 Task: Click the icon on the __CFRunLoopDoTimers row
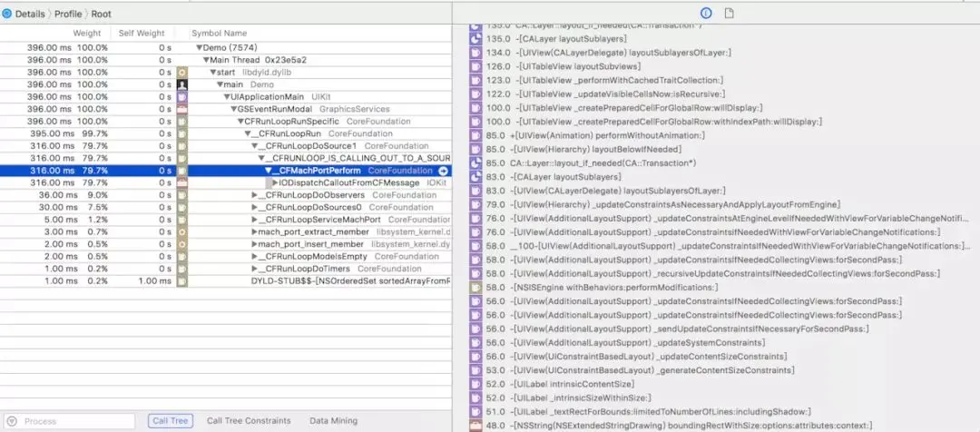click(x=181, y=269)
